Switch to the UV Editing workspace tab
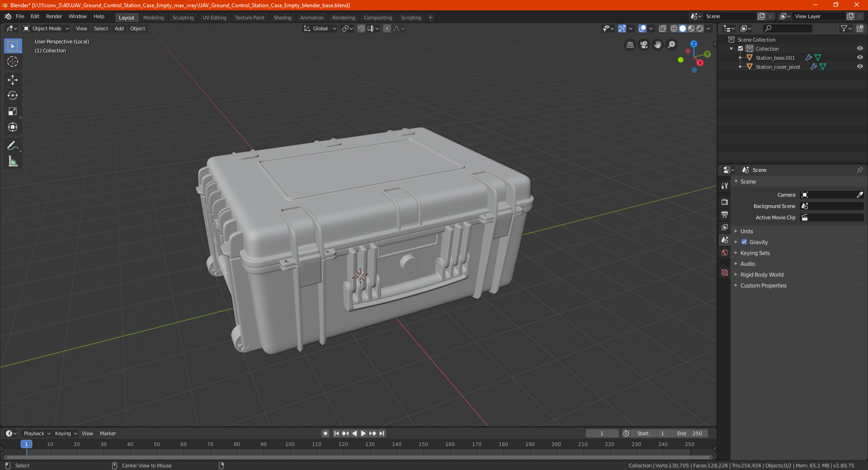Image resolution: width=868 pixels, height=470 pixels. pos(214,18)
